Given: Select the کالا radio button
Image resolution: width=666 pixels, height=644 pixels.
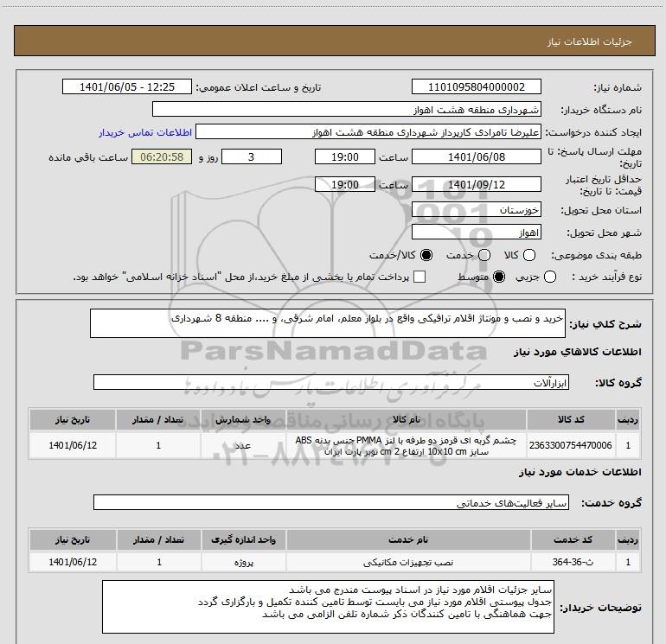Looking at the screenshot, I should (x=529, y=255).
